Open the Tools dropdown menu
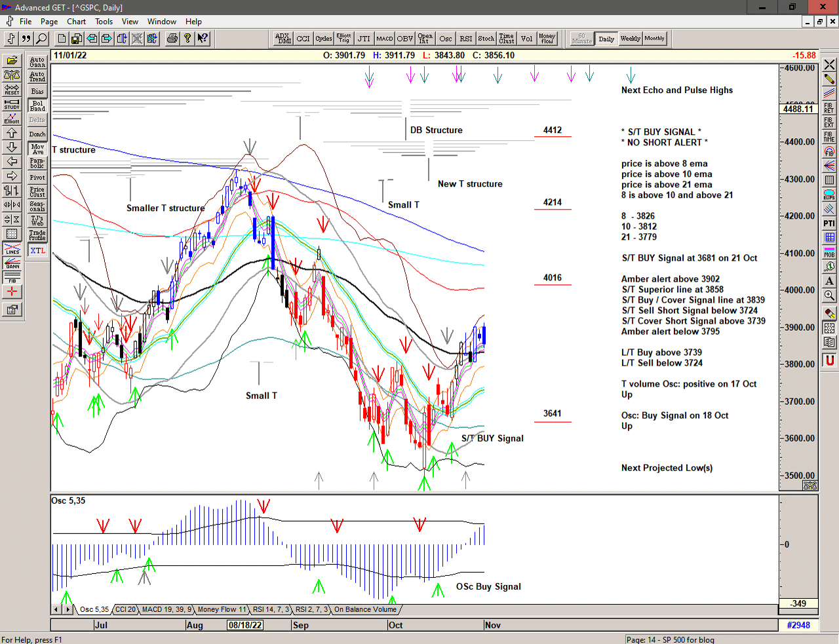Image resolution: width=839 pixels, height=644 pixels. click(104, 22)
